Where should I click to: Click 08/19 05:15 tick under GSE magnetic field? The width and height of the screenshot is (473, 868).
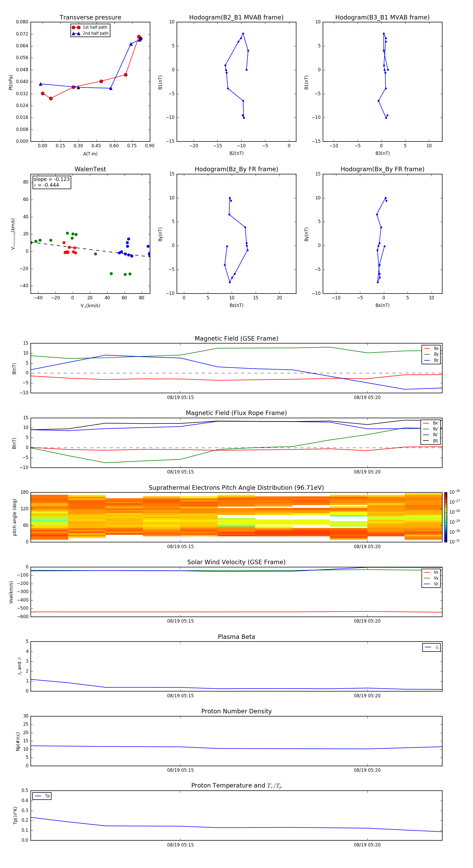coord(180,398)
